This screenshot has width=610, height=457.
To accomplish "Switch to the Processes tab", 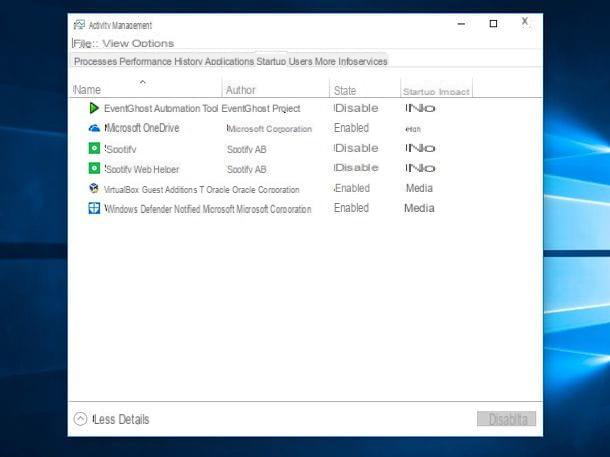I will (95, 61).
